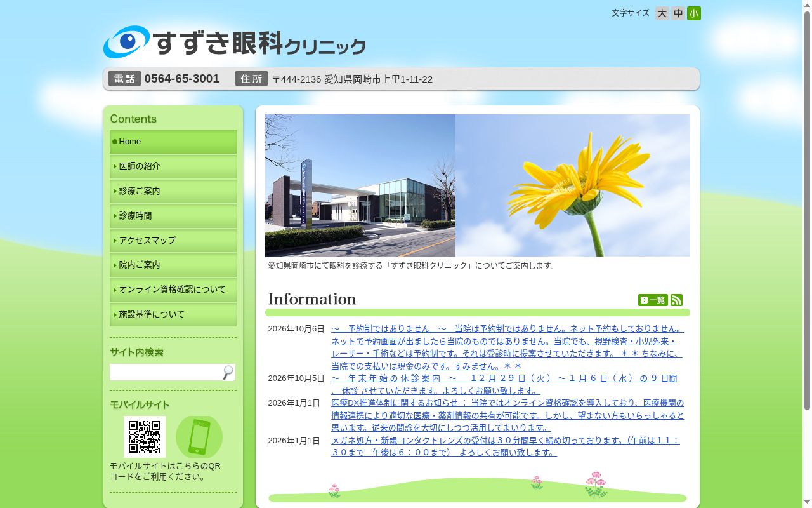Image resolution: width=812 pixels, height=508 pixels.
Task: Click the address 愛知県岡崎市上里1-11-22
Action: click(378, 79)
